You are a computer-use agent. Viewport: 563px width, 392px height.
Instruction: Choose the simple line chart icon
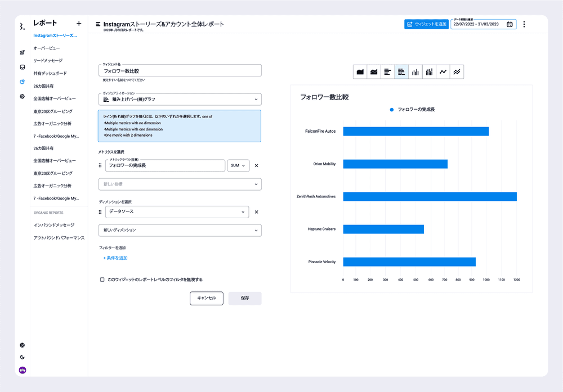(x=443, y=72)
